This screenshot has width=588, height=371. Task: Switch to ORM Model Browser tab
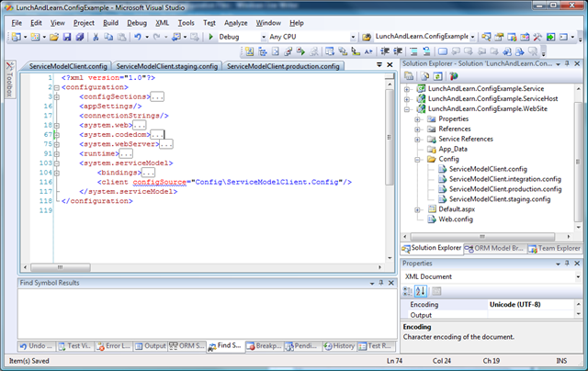495,249
